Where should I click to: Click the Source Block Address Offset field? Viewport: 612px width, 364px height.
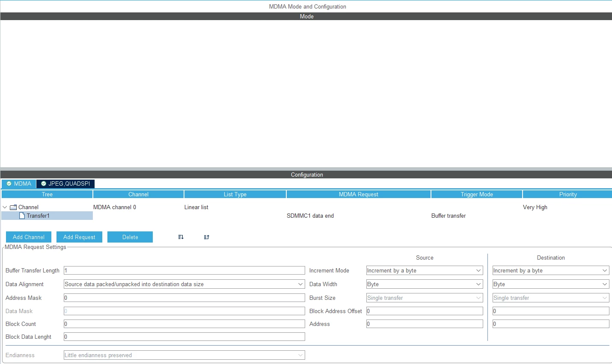pos(425,311)
